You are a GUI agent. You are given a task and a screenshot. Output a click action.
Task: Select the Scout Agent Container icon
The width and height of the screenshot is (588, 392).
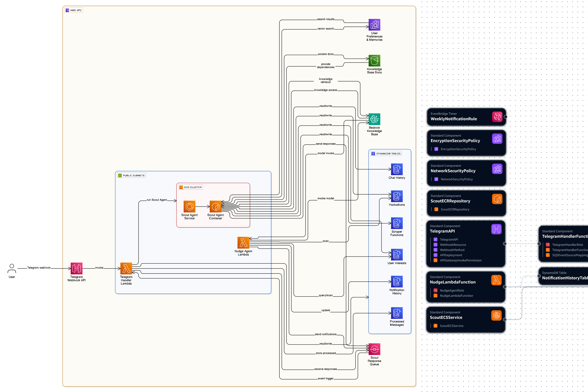tap(215, 207)
